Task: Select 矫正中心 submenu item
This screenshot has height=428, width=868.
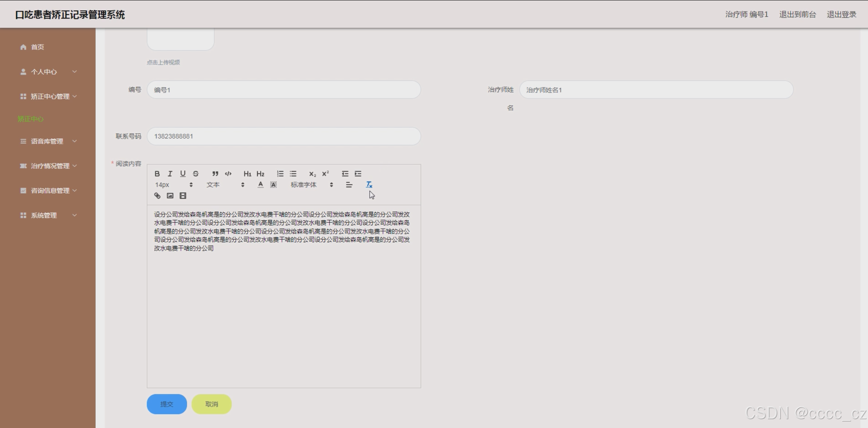Action: click(30, 119)
